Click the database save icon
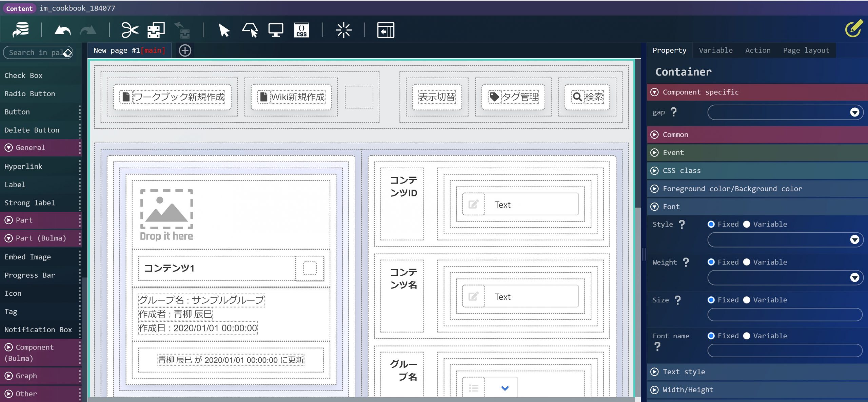The width and height of the screenshot is (868, 402). coord(21,30)
